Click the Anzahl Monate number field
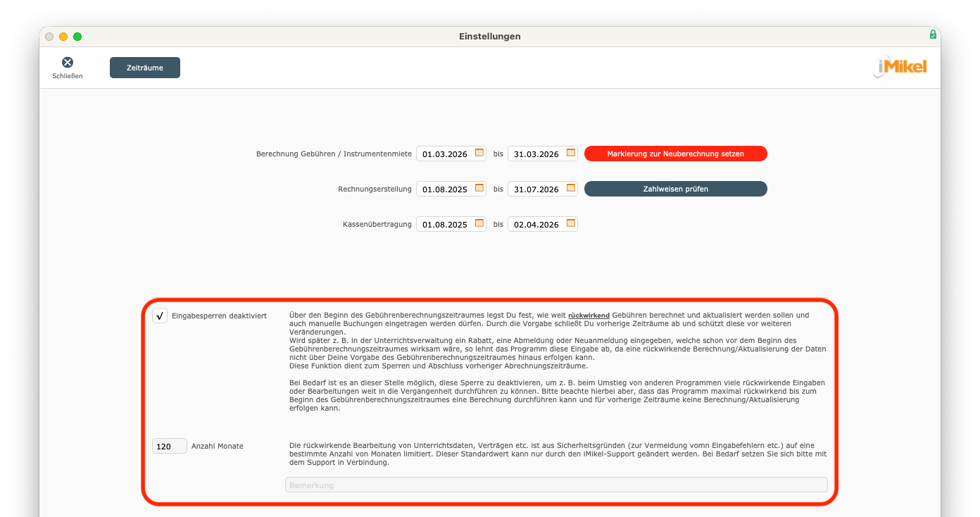 pyautogui.click(x=169, y=447)
